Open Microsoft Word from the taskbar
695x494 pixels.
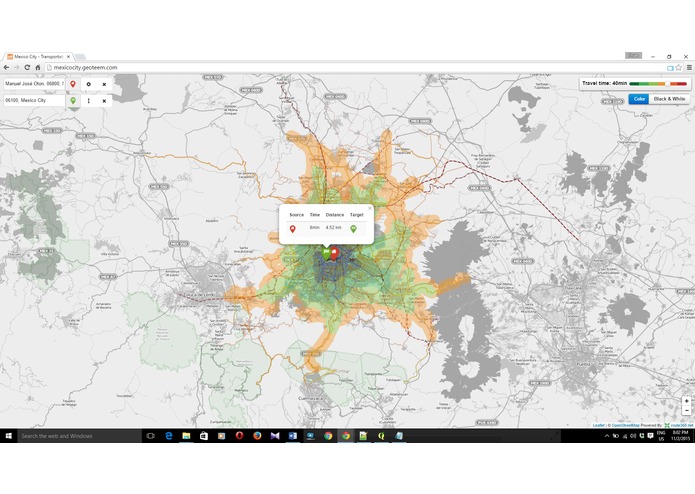point(293,436)
